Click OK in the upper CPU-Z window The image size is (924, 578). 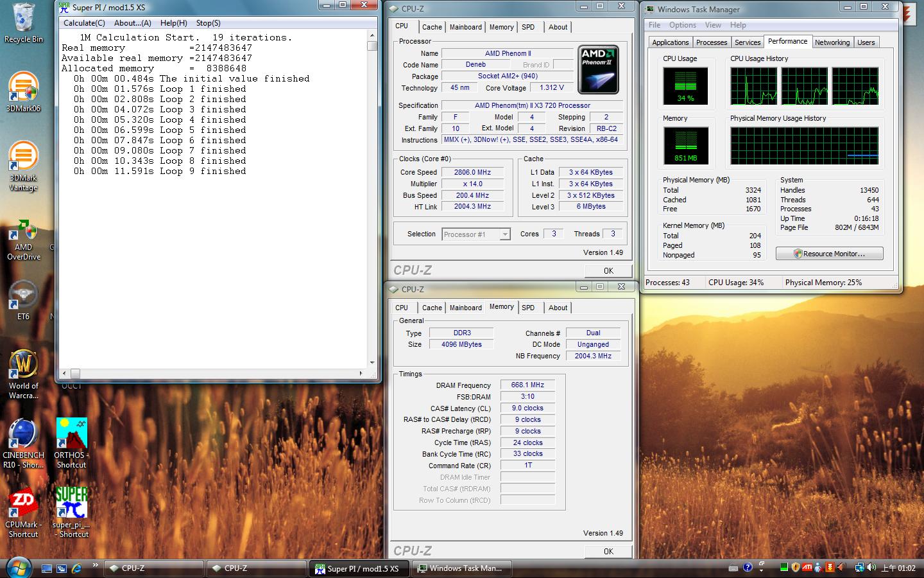pos(608,270)
